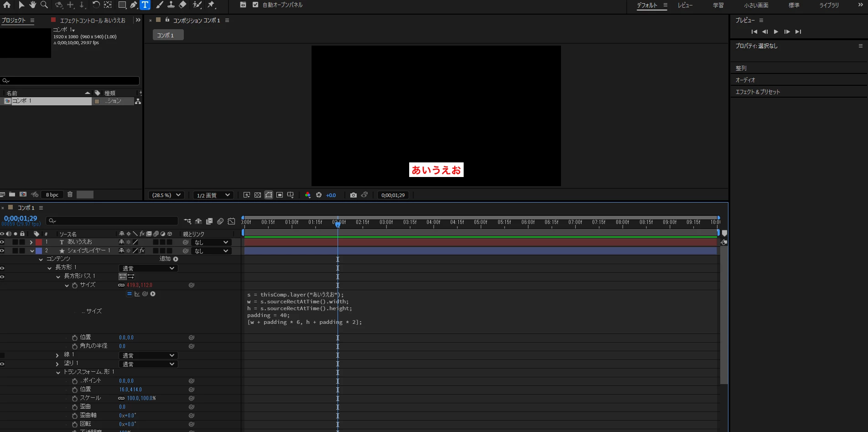Switch to ライブラリ workspace
868x432 pixels.
[x=829, y=5]
